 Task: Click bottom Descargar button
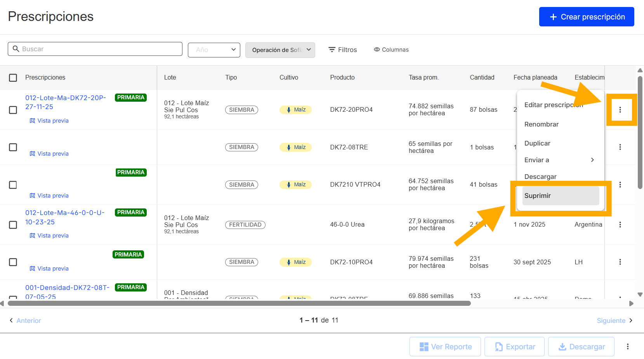(x=582, y=347)
